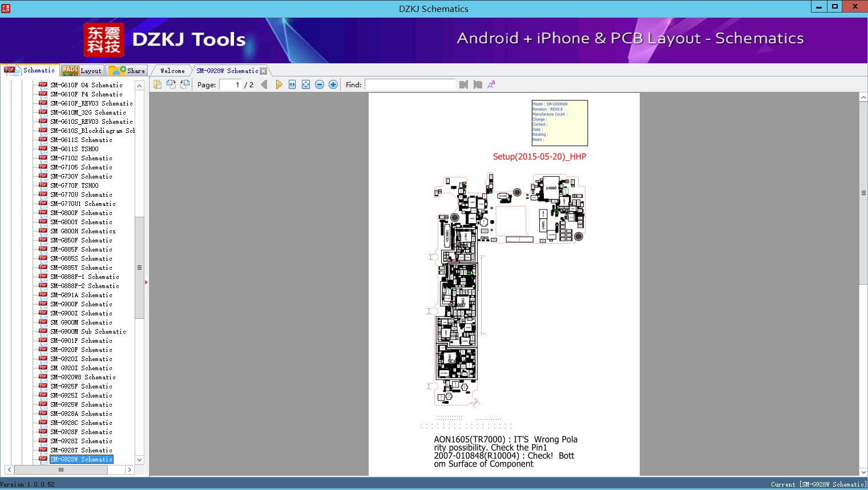Select the highlighted SM-G928W Schematic entry

[81, 459]
